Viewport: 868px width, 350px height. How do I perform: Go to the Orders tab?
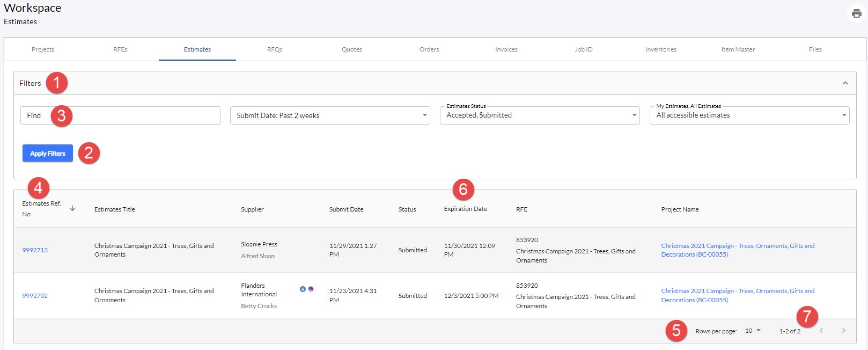pyautogui.click(x=429, y=49)
